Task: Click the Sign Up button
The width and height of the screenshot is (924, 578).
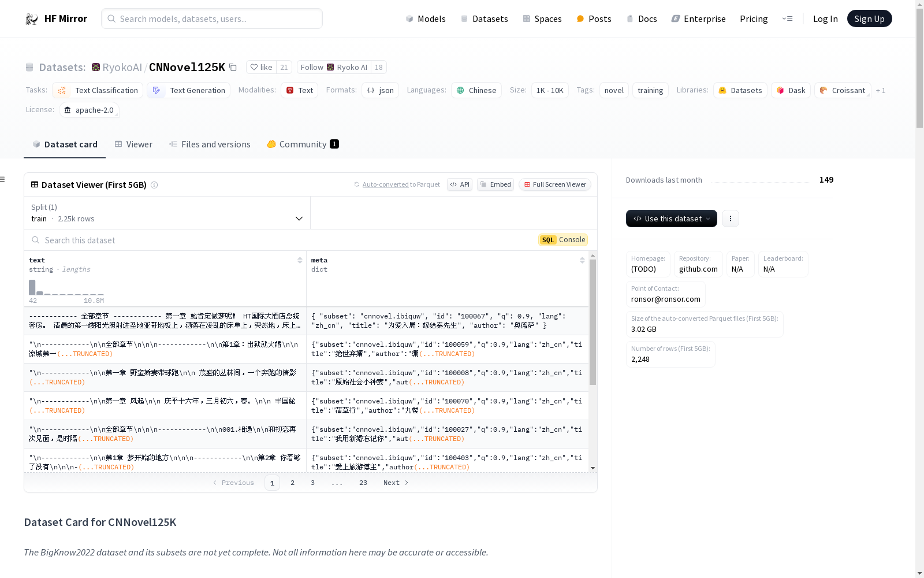Action: (869, 18)
